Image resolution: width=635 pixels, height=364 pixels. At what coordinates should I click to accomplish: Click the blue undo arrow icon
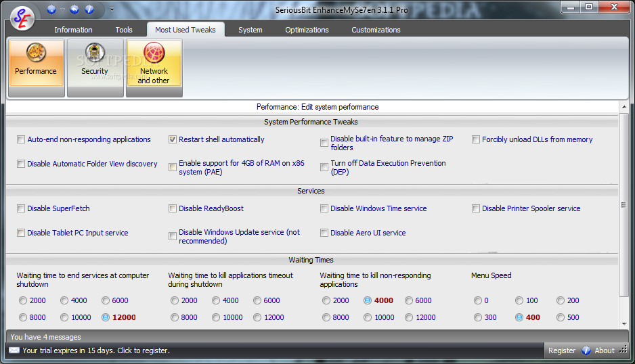(x=74, y=9)
